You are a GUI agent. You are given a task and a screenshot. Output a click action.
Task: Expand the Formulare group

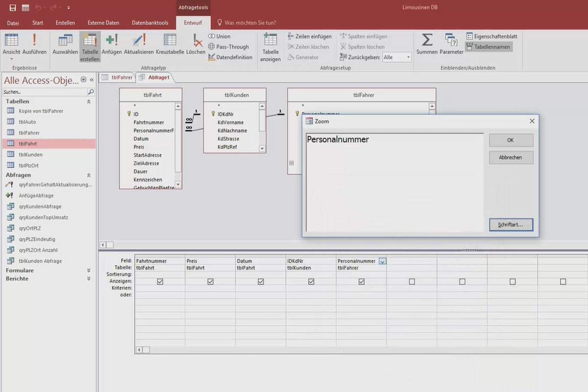click(89, 270)
